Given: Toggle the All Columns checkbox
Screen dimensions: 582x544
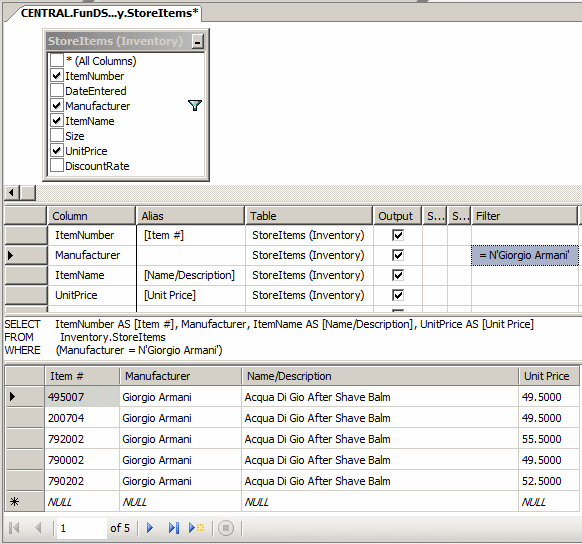Looking at the screenshot, I should (x=56, y=60).
